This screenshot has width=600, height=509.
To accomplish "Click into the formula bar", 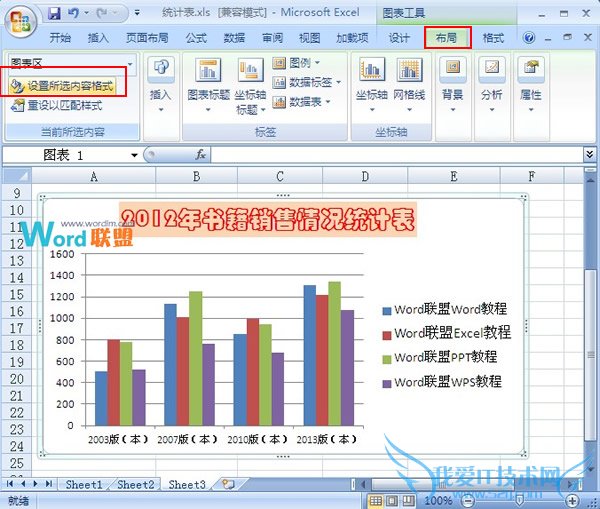I will [x=396, y=155].
